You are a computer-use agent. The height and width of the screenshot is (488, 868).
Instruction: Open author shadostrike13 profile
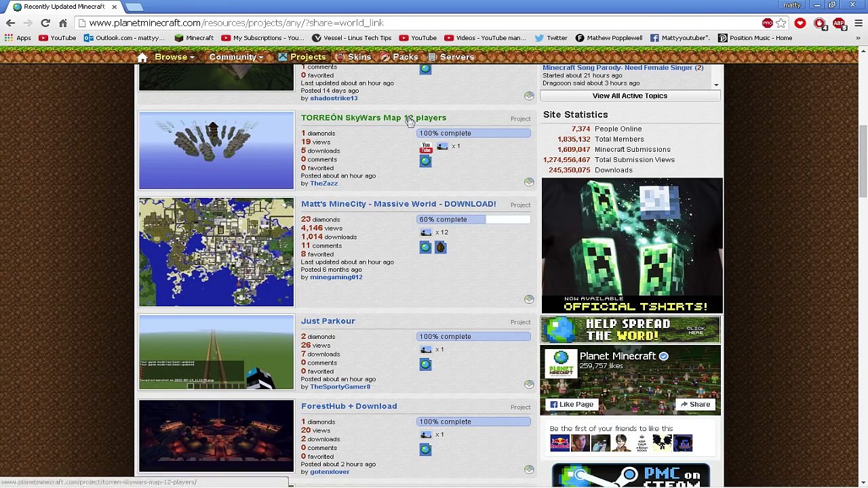tap(334, 98)
